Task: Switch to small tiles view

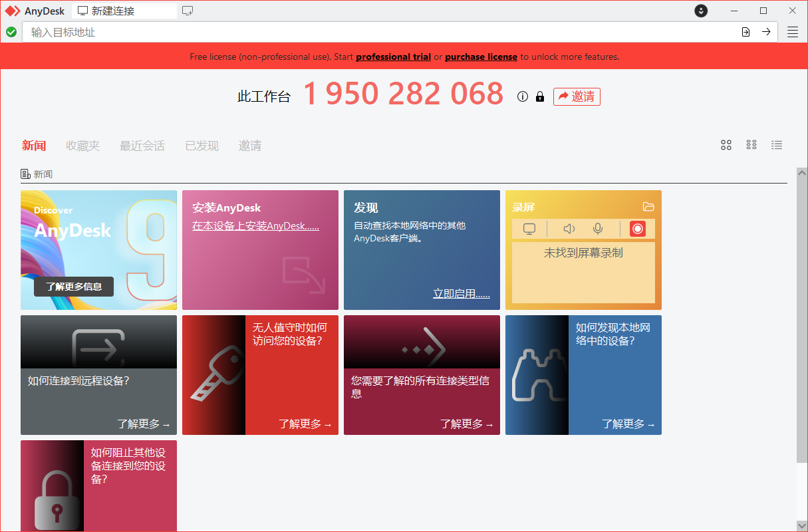Action: pos(751,145)
